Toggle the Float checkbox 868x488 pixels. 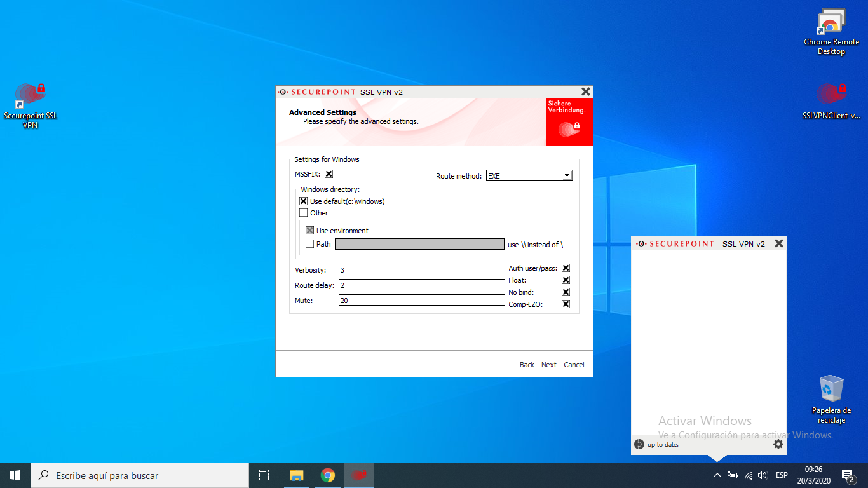coord(566,280)
